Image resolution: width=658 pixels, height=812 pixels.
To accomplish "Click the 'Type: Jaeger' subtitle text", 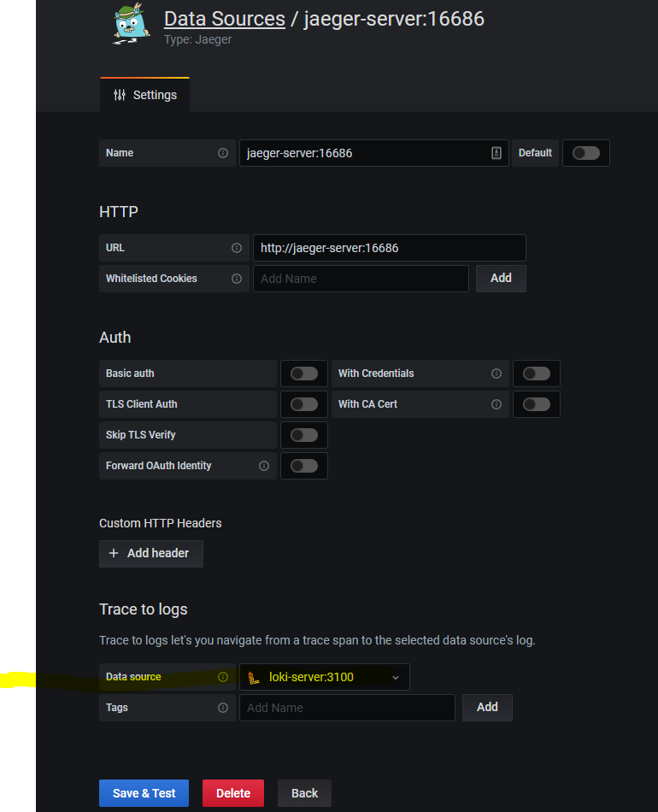I will (x=197, y=40).
